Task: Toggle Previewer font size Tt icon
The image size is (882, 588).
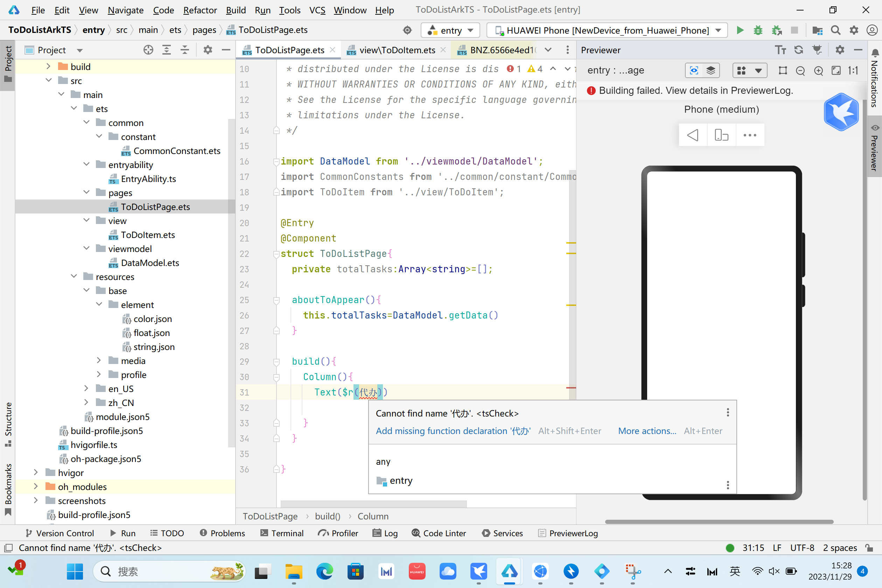Action: click(x=781, y=50)
